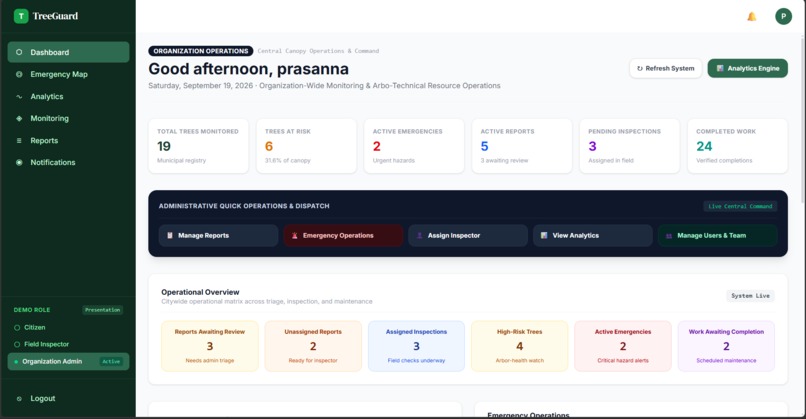Screen dimensions: 806x419
Task: Click the View Analytics chart icon
Action: point(544,235)
